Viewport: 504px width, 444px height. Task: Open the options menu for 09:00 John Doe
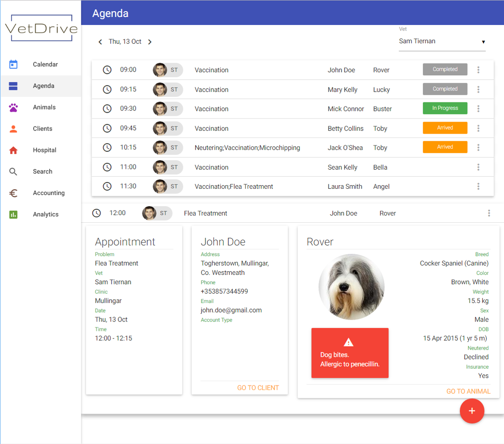[x=478, y=70]
